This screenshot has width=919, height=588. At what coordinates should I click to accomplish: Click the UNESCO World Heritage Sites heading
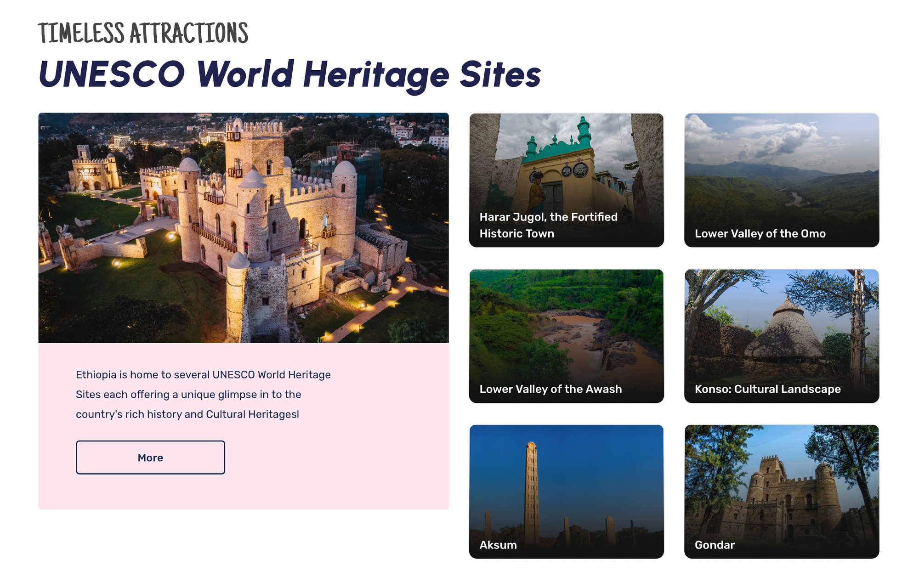point(289,74)
